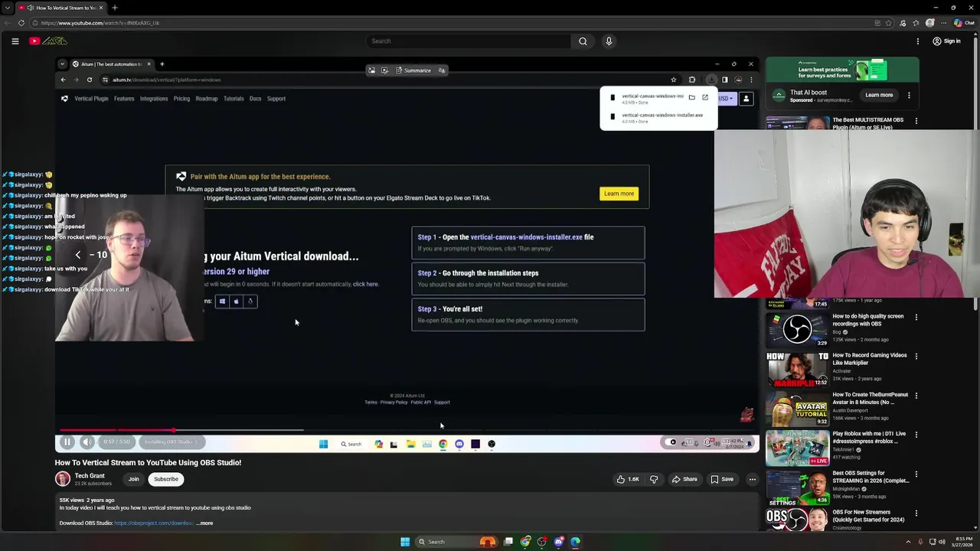Focus the YouTube search input field
The image size is (980, 551).
coord(468,41)
